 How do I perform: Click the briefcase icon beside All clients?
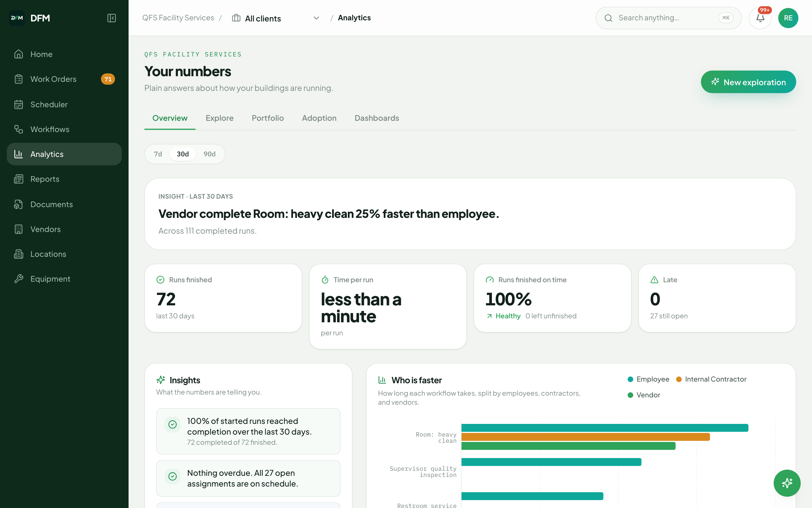(236, 18)
